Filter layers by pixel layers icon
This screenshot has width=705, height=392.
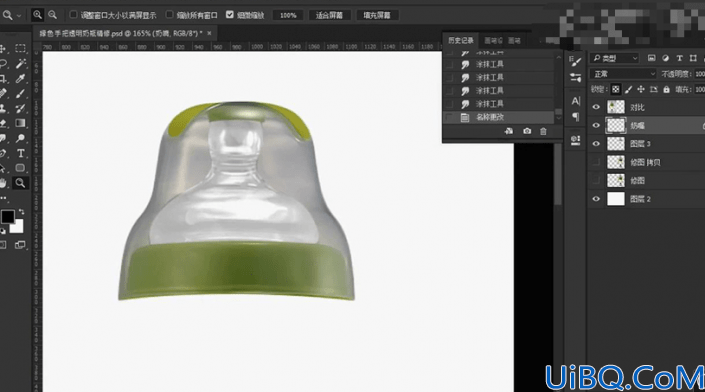click(x=651, y=58)
